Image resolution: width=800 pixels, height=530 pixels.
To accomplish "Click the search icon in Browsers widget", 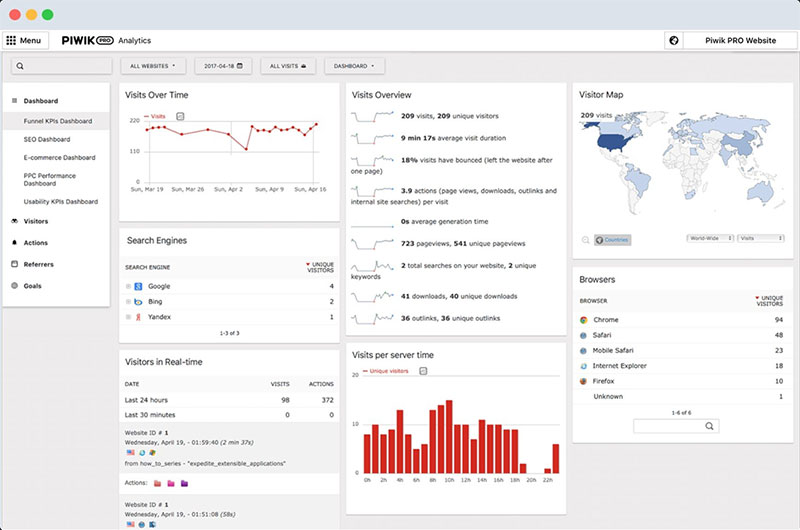I will click(709, 426).
